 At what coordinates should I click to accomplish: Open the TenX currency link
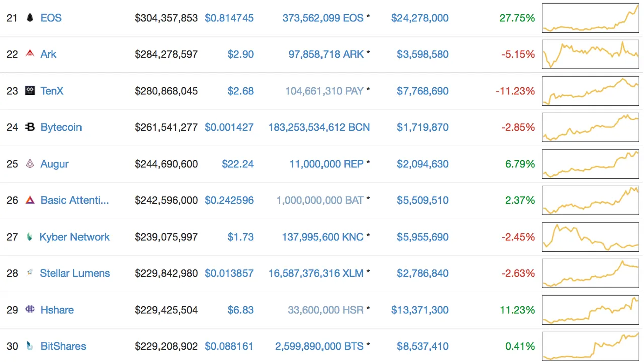pos(52,91)
